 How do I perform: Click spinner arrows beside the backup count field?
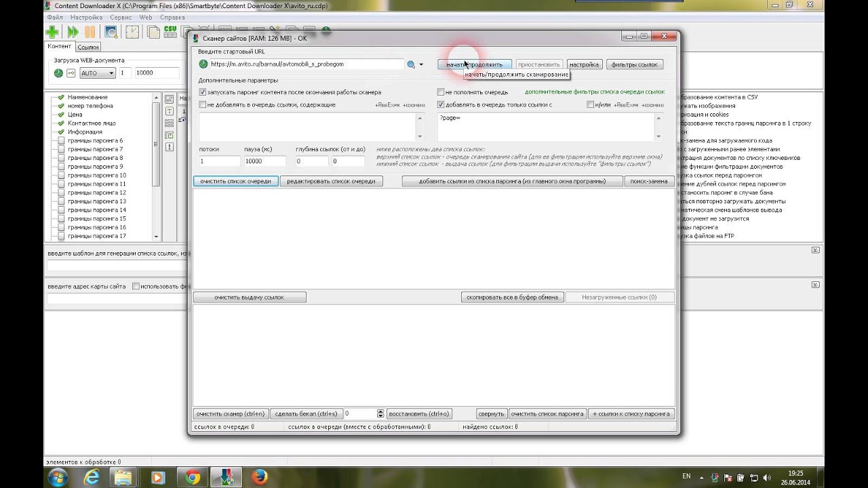click(380, 413)
